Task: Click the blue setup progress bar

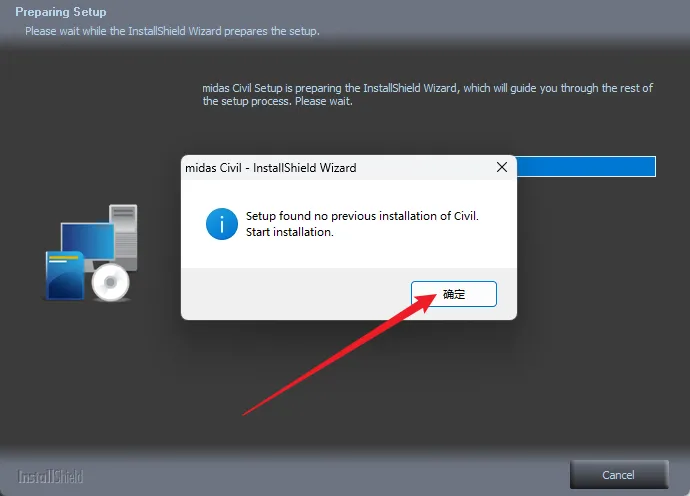Action: tap(586, 166)
